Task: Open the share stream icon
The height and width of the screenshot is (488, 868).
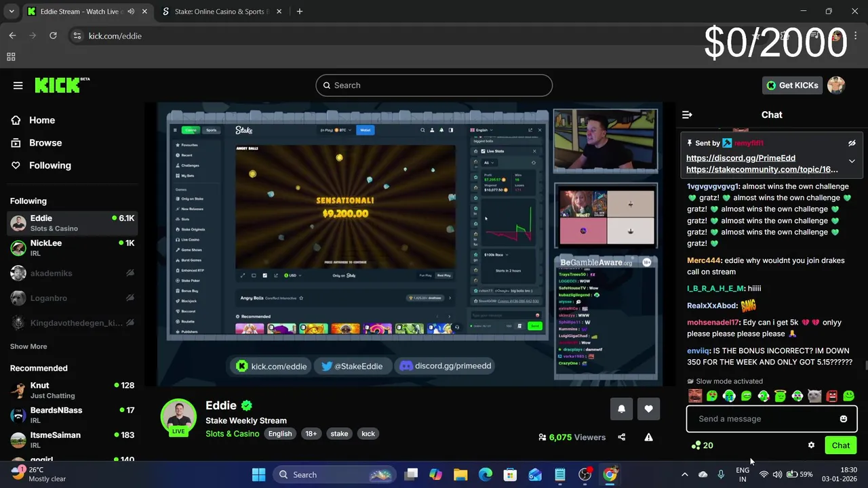Action: coord(621,437)
